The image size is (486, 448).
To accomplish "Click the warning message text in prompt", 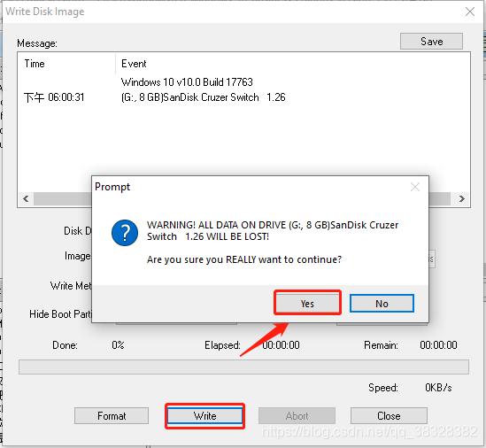I will point(273,231).
